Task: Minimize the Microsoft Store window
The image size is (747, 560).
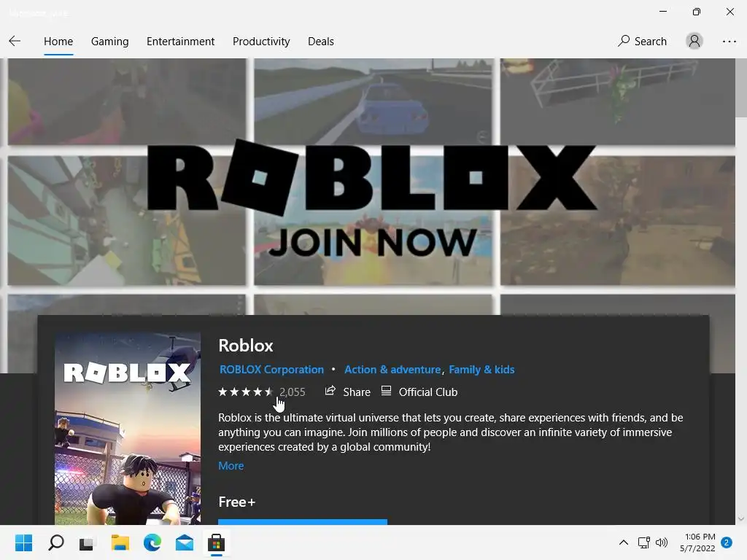Action: pyautogui.click(x=662, y=12)
